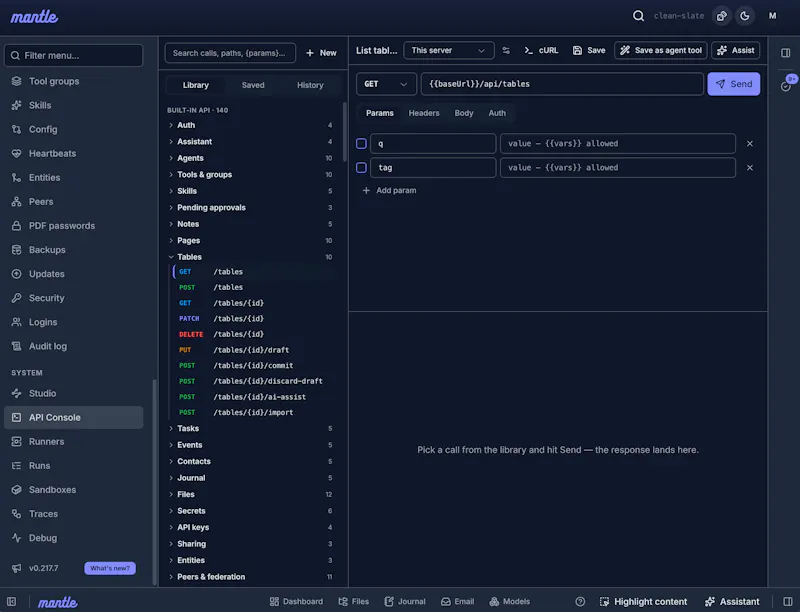
Task: Collapse the Tables library group
Action: 250,257
